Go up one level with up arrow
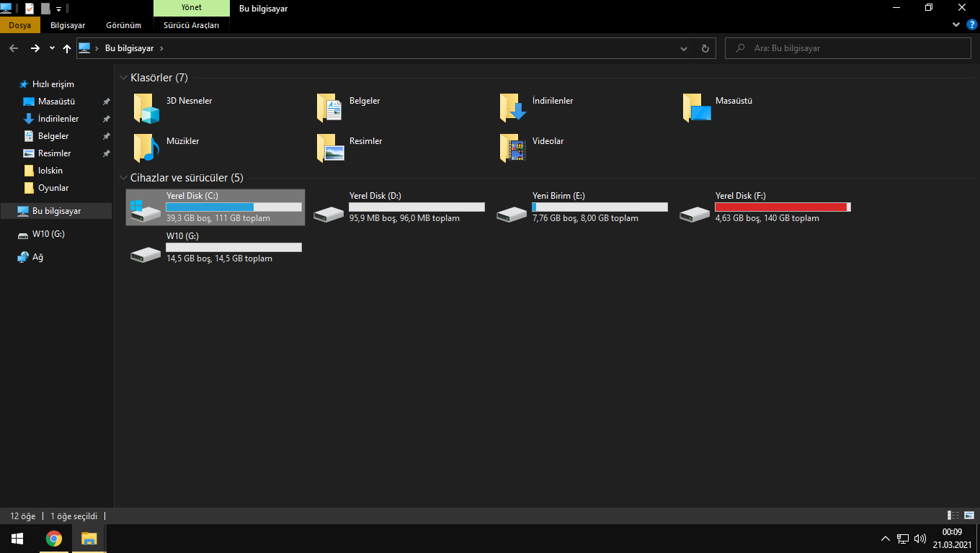This screenshot has height=553, width=980. click(x=67, y=48)
